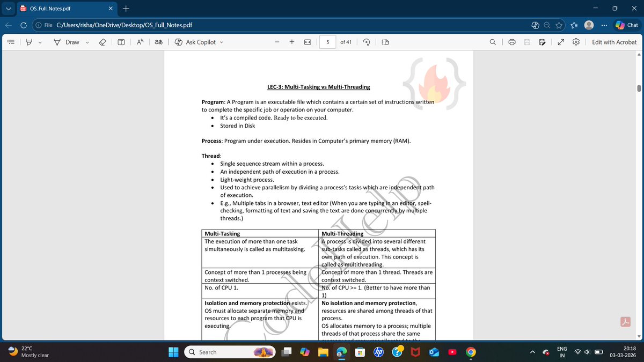
Task: Click the address bar file path
Action: click(125, 25)
